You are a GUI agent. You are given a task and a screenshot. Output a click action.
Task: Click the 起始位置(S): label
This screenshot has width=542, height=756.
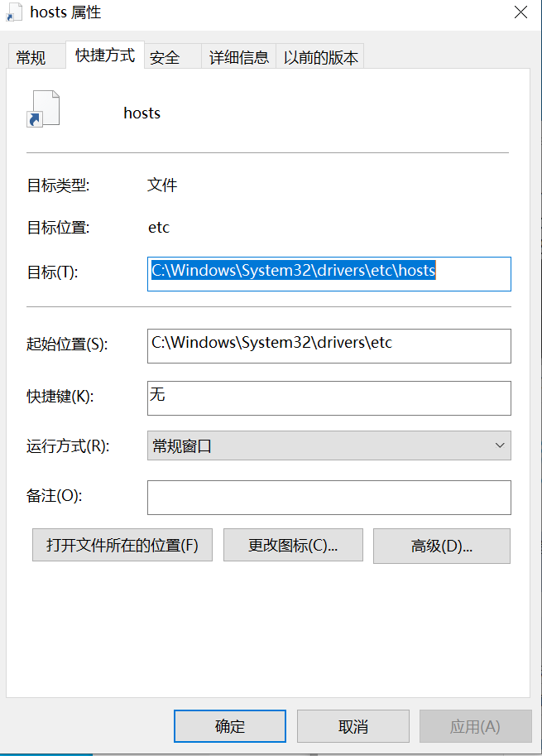(67, 344)
